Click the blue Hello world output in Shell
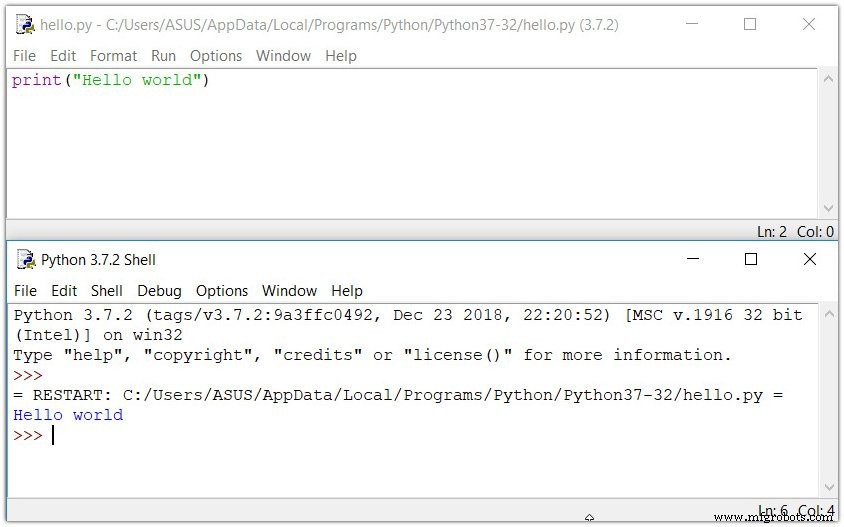This screenshot has width=844, height=527. pyautogui.click(x=68, y=415)
